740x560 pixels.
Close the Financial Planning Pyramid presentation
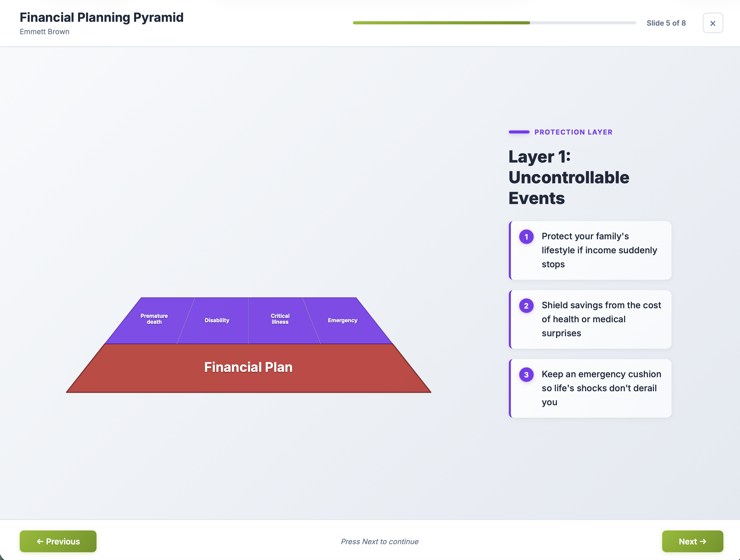(713, 23)
